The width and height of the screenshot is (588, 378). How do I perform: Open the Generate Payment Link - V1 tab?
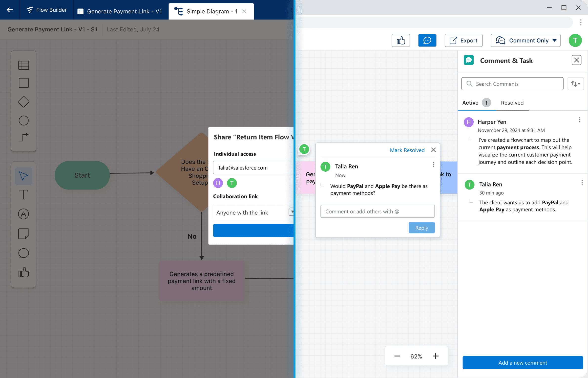coord(121,11)
